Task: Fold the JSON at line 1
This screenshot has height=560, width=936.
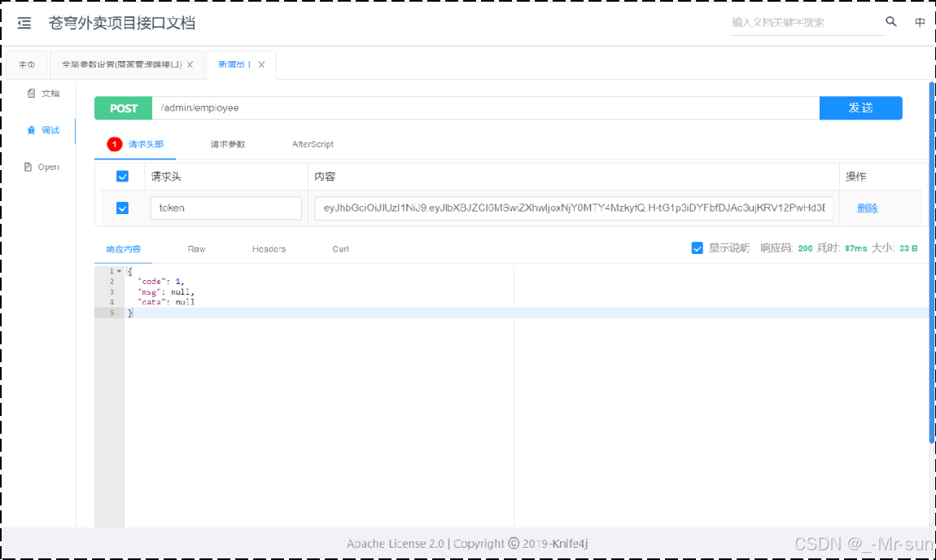Action: point(119,271)
